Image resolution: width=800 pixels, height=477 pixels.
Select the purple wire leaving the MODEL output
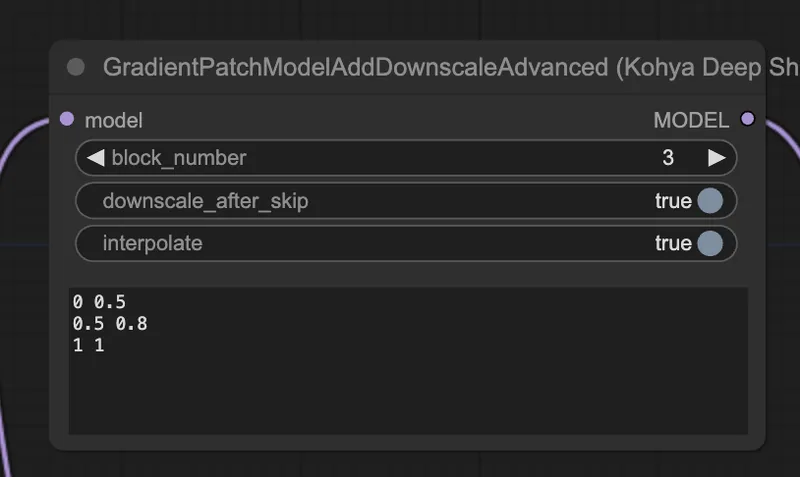pos(783,135)
